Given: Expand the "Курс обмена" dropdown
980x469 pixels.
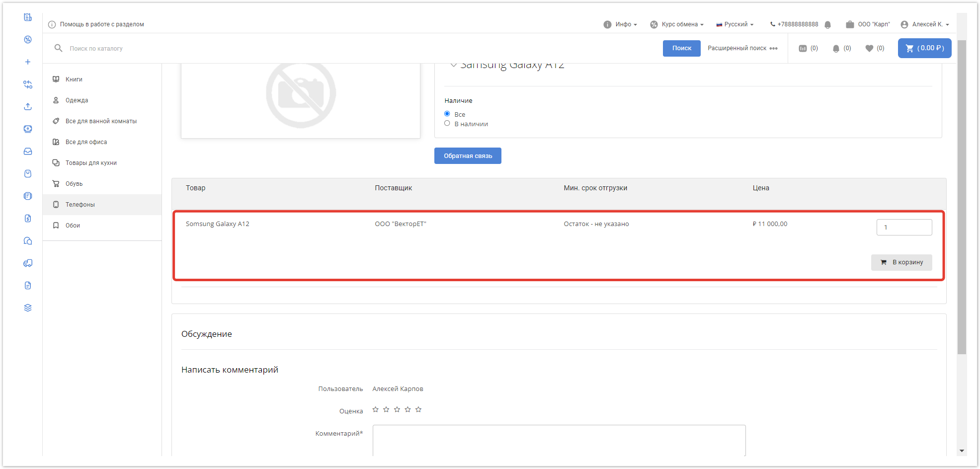Looking at the screenshot, I should tap(677, 24).
